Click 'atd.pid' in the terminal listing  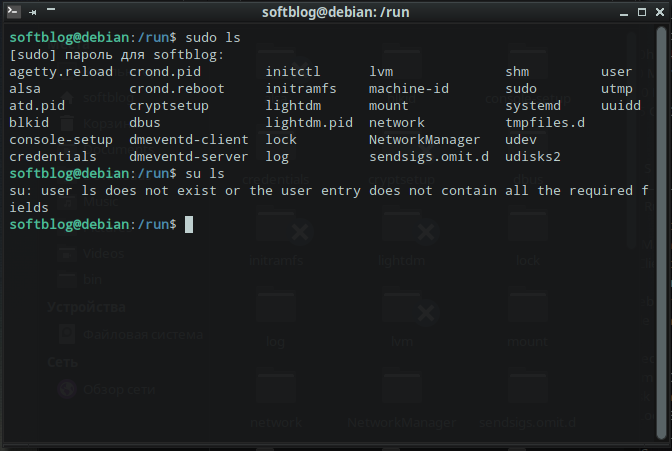[x=37, y=106]
